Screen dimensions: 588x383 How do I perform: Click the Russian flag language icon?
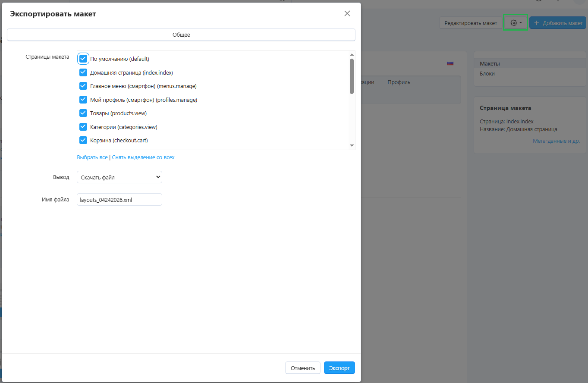[450, 63]
